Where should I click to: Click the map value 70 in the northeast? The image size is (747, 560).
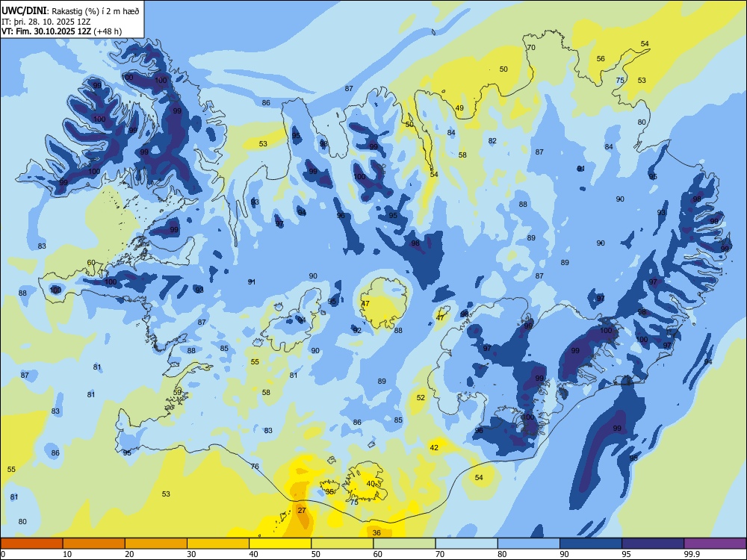click(x=531, y=47)
